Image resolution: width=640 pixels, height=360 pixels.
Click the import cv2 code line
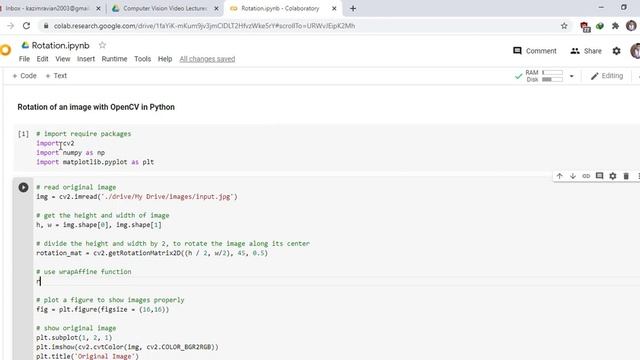click(x=55, y=143)
